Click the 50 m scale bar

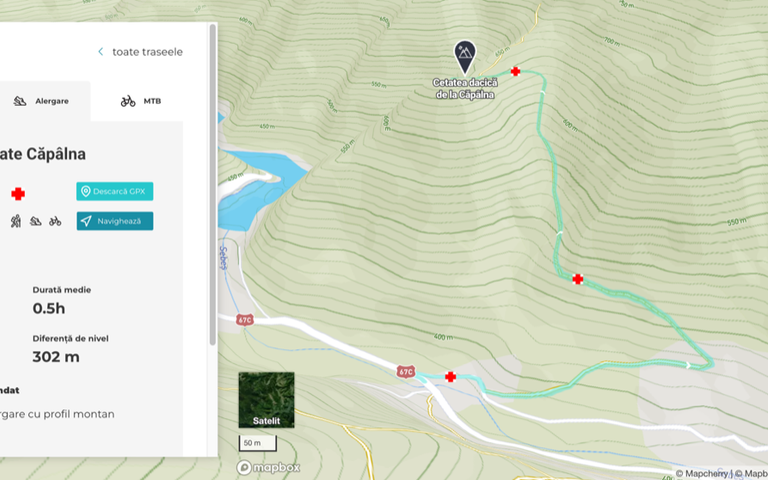tap(258, 443)
